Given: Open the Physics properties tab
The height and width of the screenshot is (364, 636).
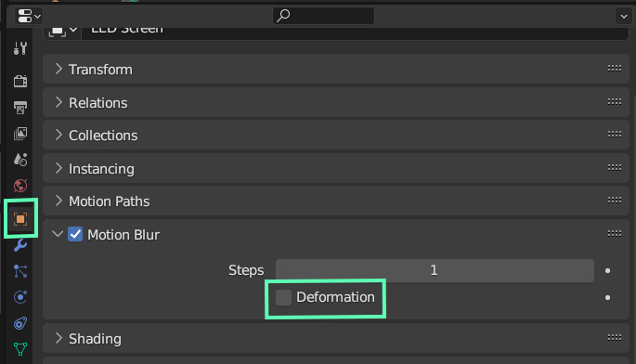Looking at the screenshot, I should (x=19, y=297).
